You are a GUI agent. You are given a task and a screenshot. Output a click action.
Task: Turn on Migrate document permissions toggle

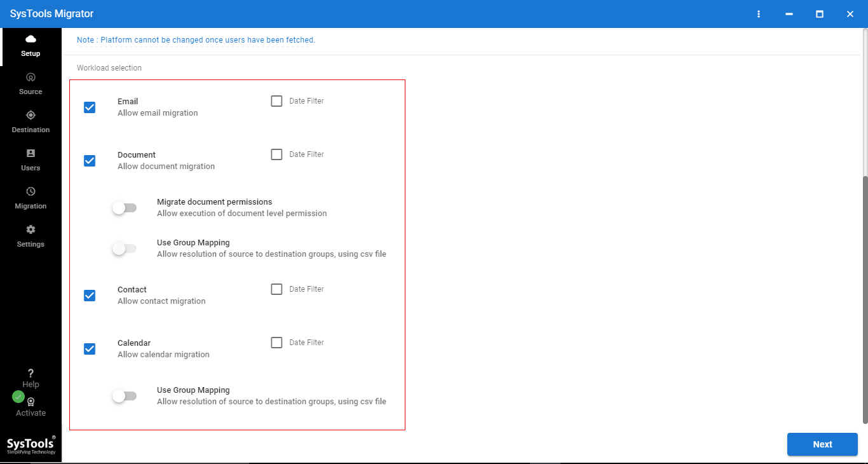click(x=125, y=208)
